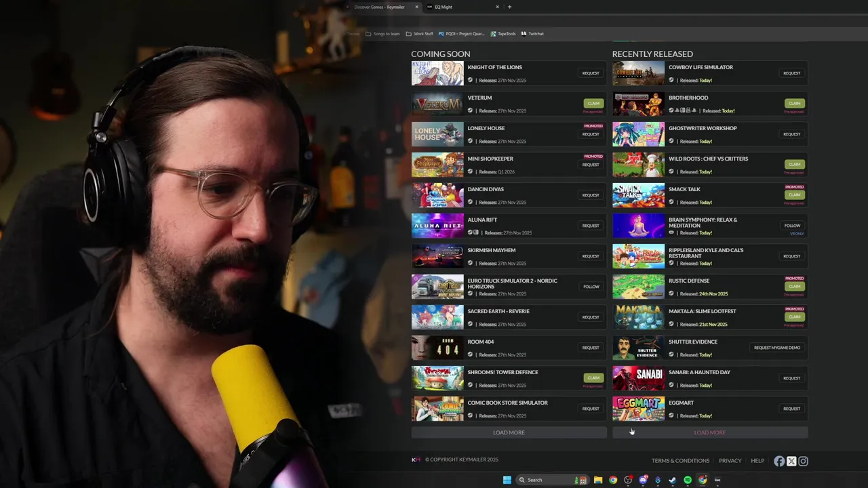Screen dimensions: 868x488
Task: Open the Eggmart game thumbnail
Action: pos(639,409)
